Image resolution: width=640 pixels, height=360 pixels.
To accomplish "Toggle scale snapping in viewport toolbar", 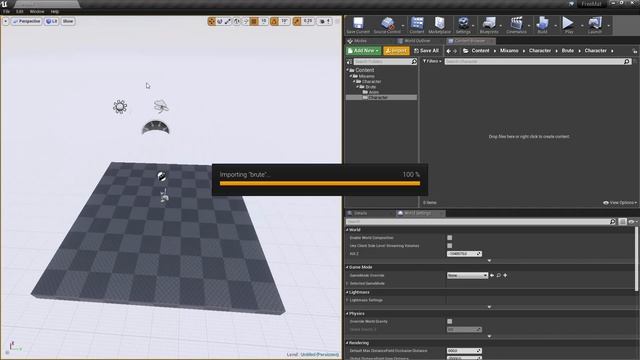I will point(297,21).
